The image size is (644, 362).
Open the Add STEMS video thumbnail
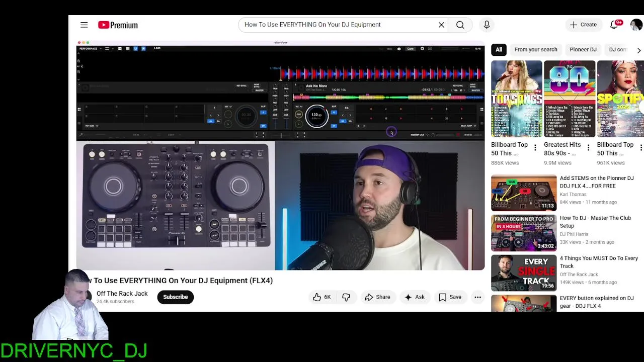[524, 193]
